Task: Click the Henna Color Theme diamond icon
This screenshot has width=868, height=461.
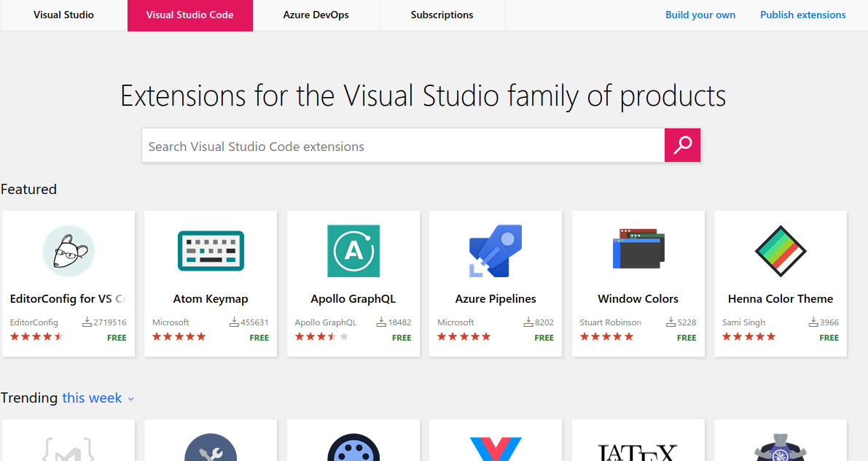Action: (781, 251)
